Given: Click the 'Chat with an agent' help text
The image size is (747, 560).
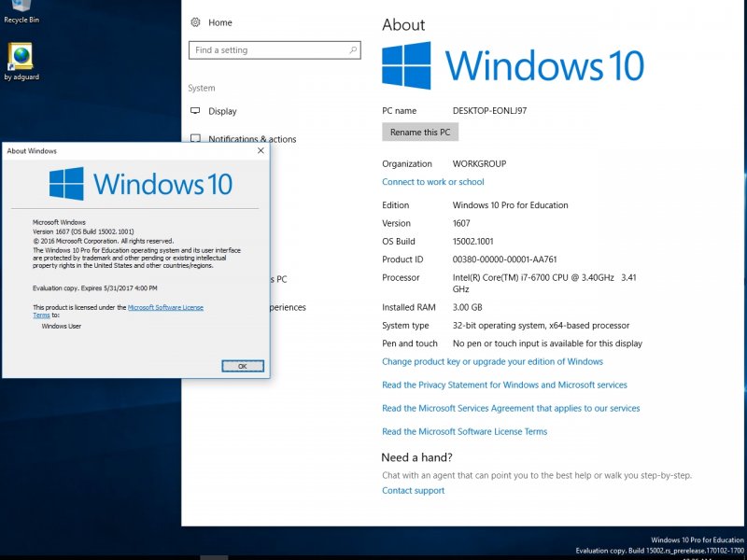Looking at the screenshot, I should pyautogui.click(x=537, y=475).
